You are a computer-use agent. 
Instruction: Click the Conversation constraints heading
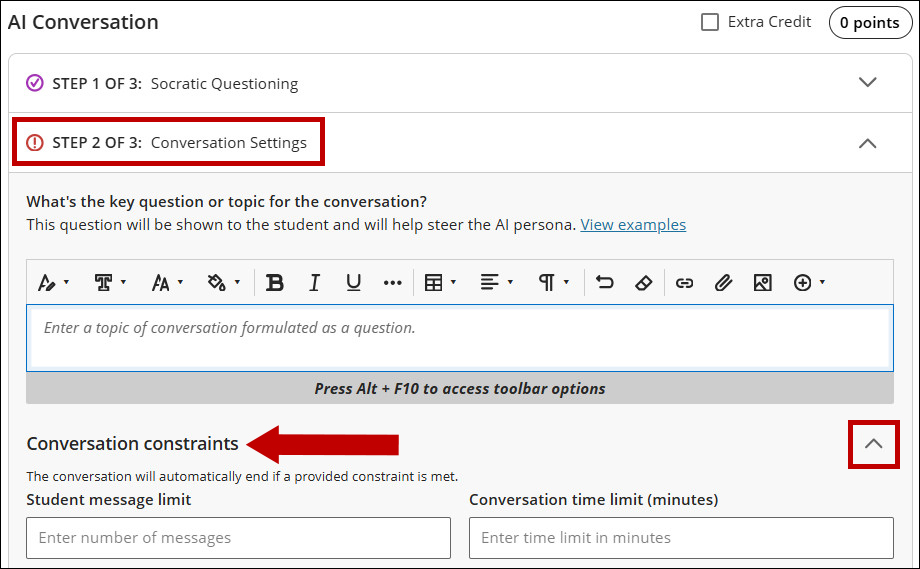click(133, 443)
